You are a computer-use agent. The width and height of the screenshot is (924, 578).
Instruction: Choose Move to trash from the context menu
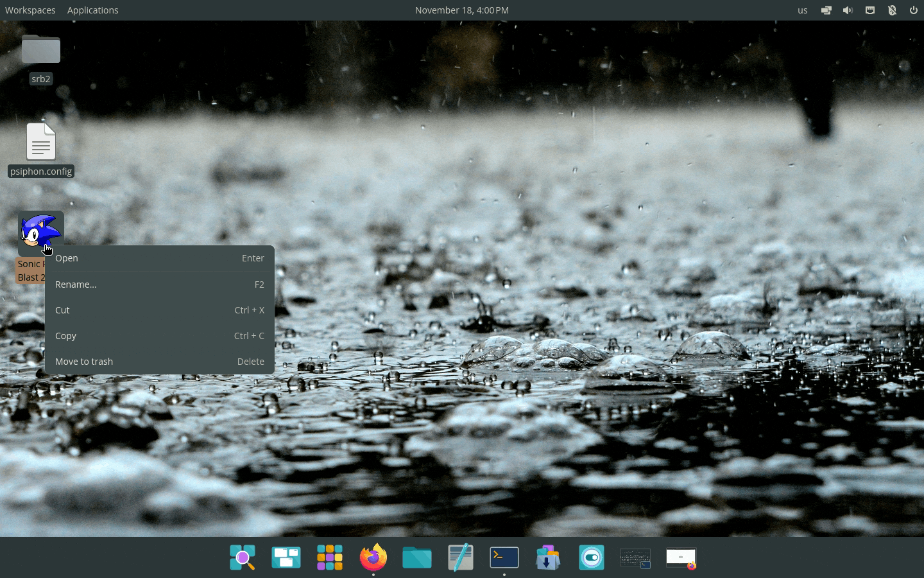tap(160, 362)
